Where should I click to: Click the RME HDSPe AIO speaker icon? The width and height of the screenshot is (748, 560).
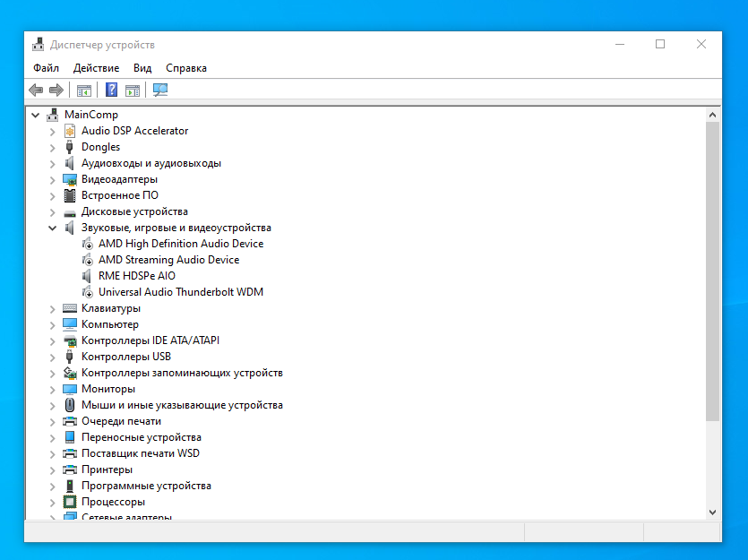click(x=87, y=276)
